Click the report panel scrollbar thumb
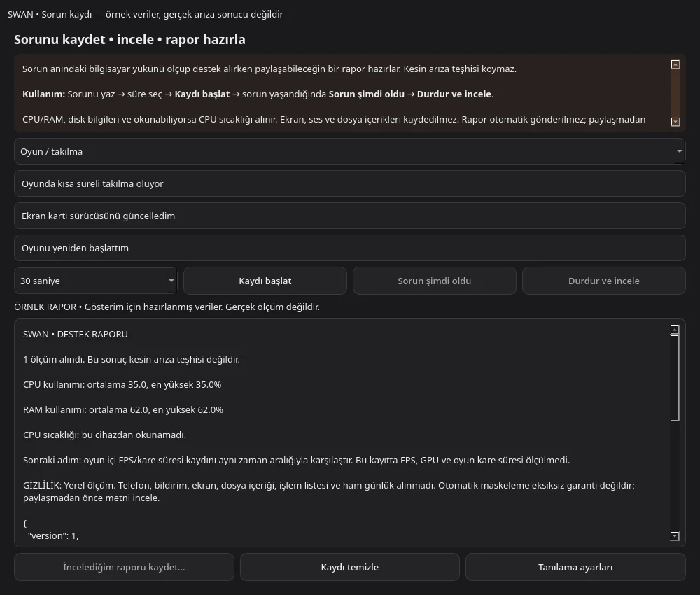700x595 pixels. point(675,378)
